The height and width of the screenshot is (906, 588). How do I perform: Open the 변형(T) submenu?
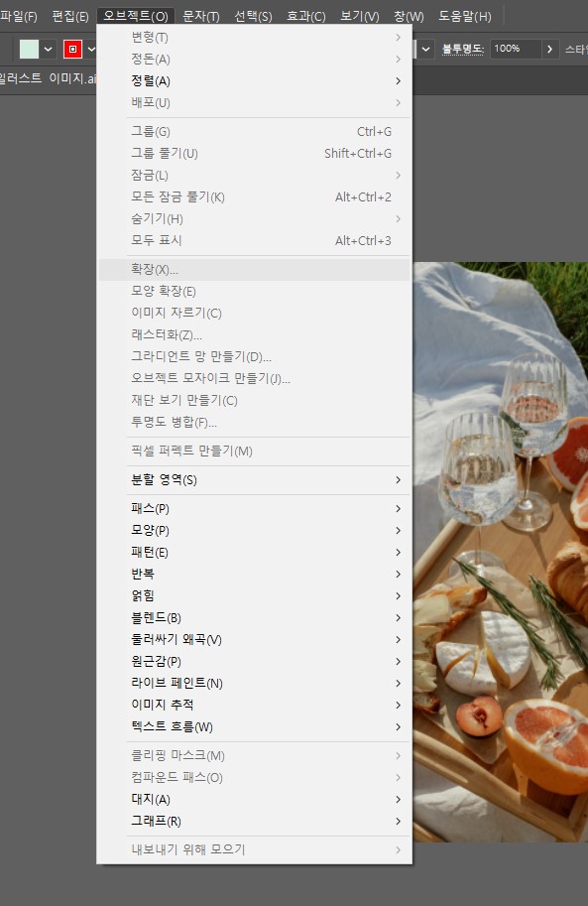[x=254, y=38]
